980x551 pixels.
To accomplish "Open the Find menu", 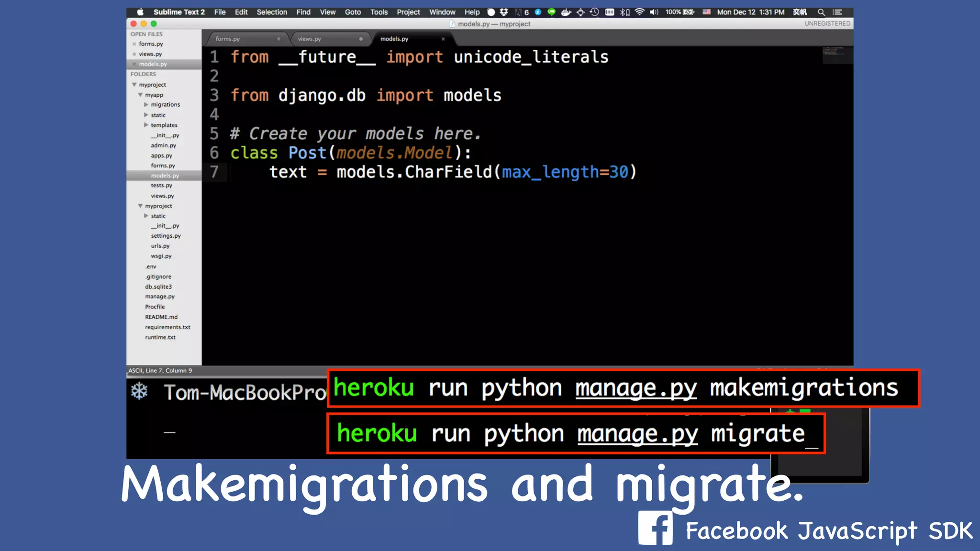I will pyautogui.click(x=303, y=12).
